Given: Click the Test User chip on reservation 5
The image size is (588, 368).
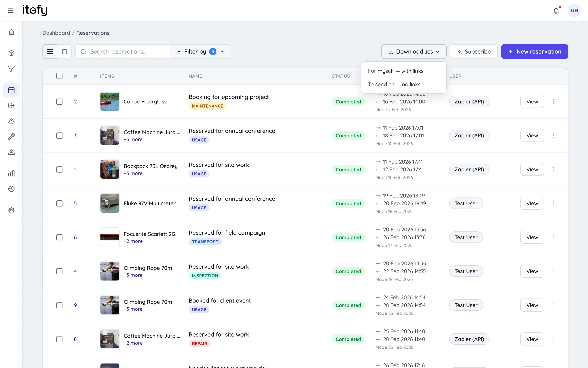Looking at the screenshot, I should 466,203.
